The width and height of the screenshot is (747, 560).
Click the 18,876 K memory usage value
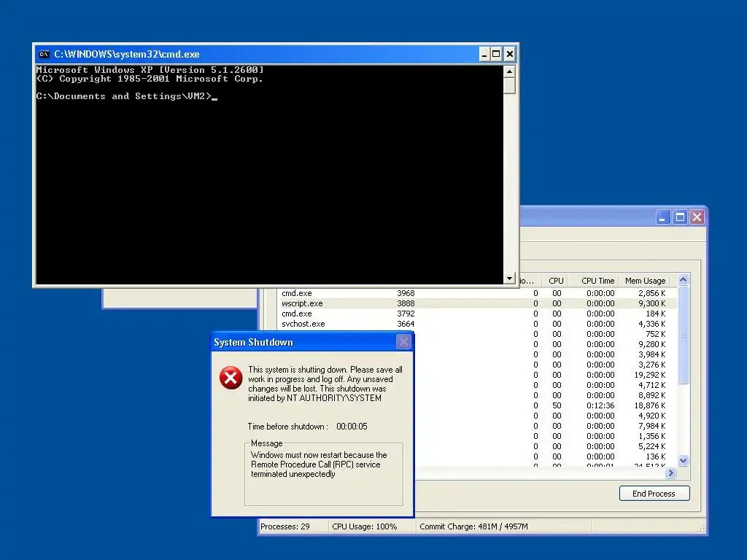[x=650, y=405]
